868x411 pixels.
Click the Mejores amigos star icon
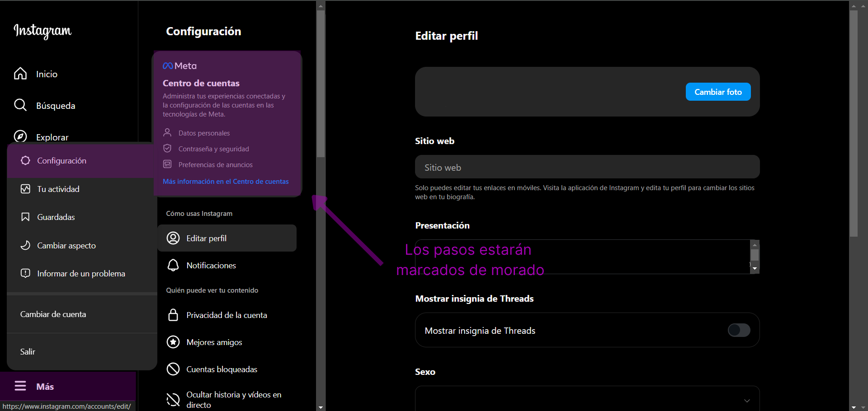(173, 342)
